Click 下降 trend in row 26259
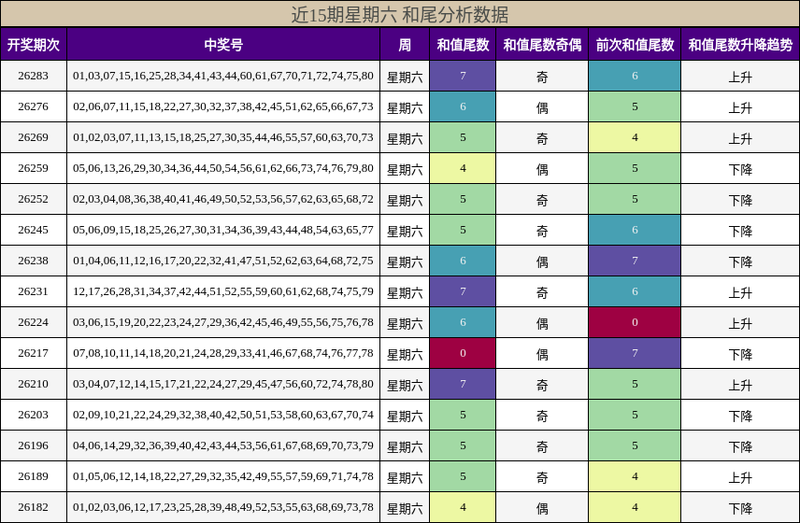800x523 pixels. pyautogui.click(x=740, y=169)
